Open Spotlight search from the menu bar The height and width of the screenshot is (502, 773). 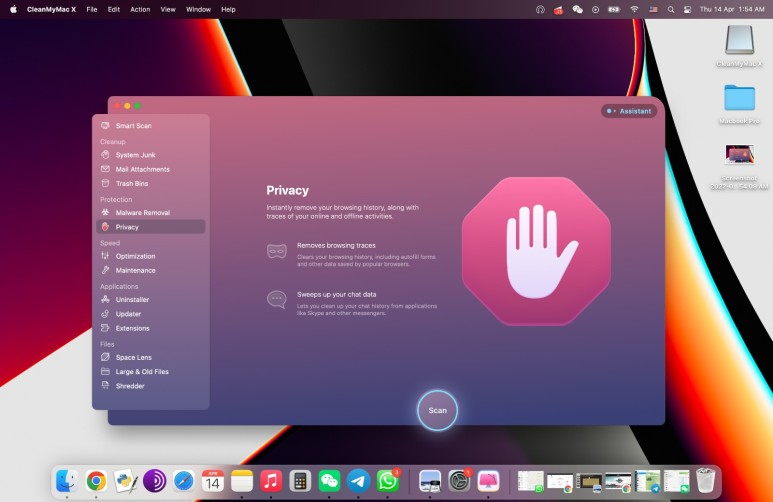[x=671, y=9]
